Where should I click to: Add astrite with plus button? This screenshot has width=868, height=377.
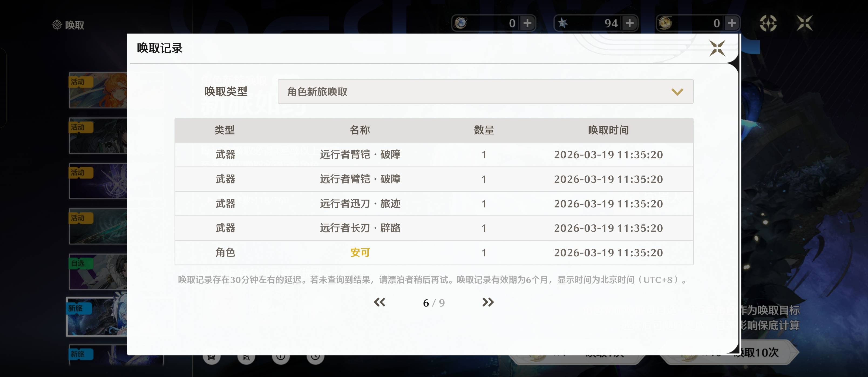[x=629, y=23]
